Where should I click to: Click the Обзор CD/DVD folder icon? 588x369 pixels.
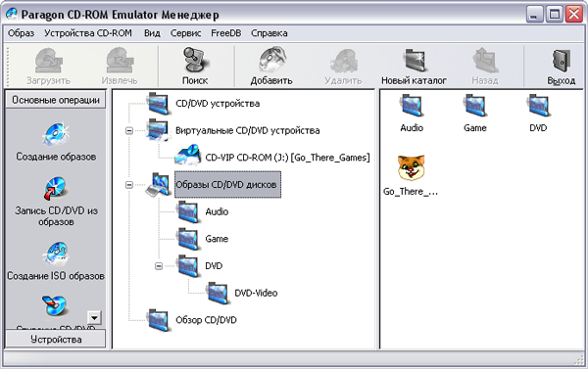pyautogui.click(x=159, y=319)
